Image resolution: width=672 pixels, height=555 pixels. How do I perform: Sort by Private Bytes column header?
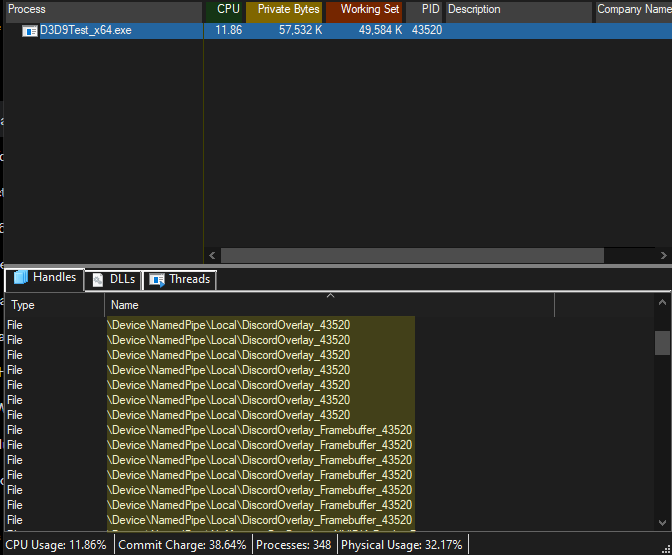[285, 10]
